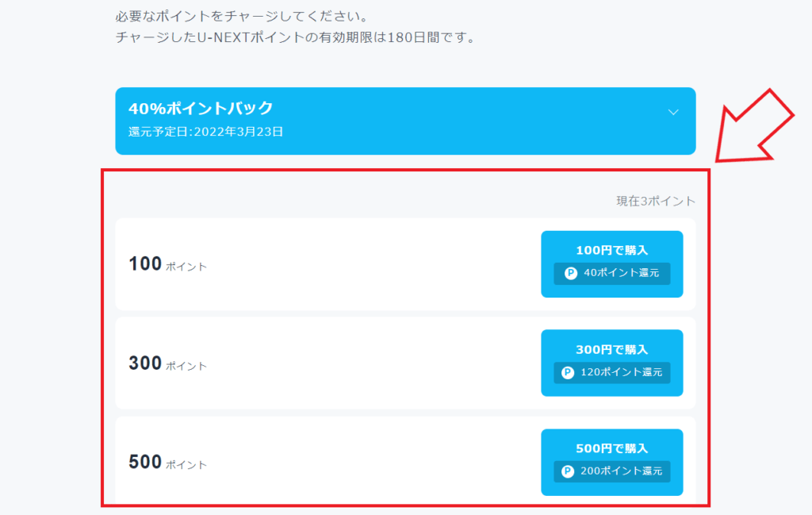Select the 100 ポイント row label
The image size is (812, 515).
[x=168, y=264]
